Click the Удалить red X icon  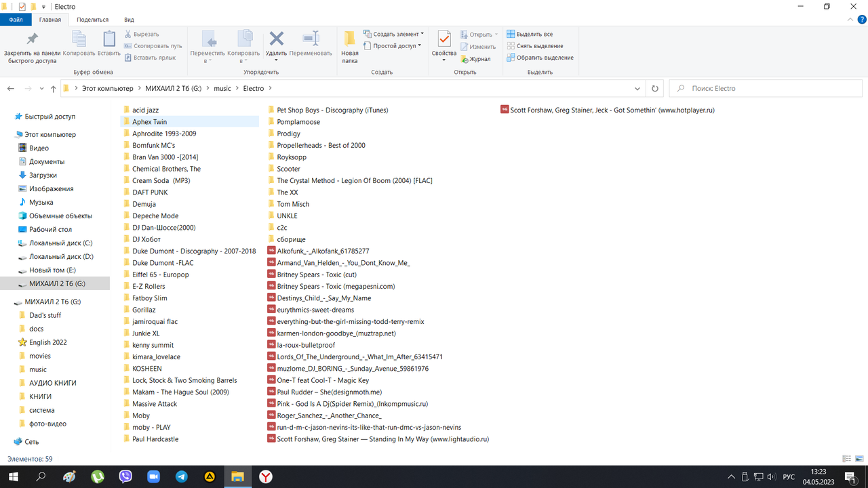pos(277,39)
